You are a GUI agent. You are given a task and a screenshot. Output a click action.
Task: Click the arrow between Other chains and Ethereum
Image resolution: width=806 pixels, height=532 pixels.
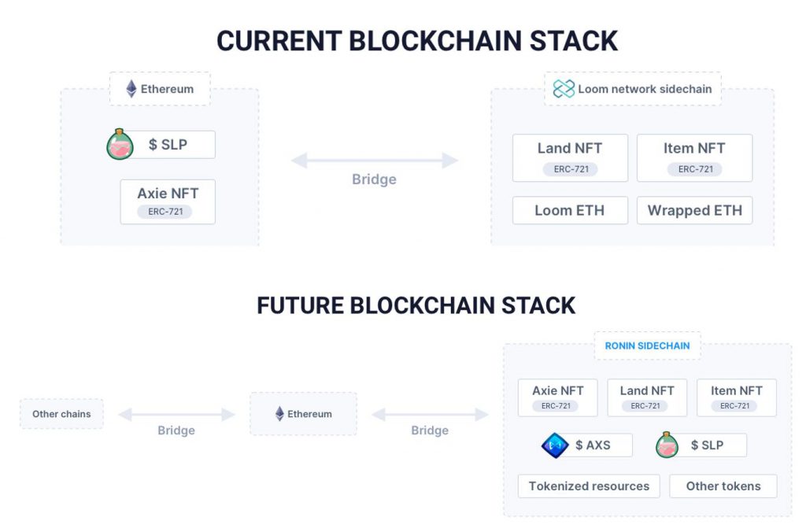coord(176,414)
